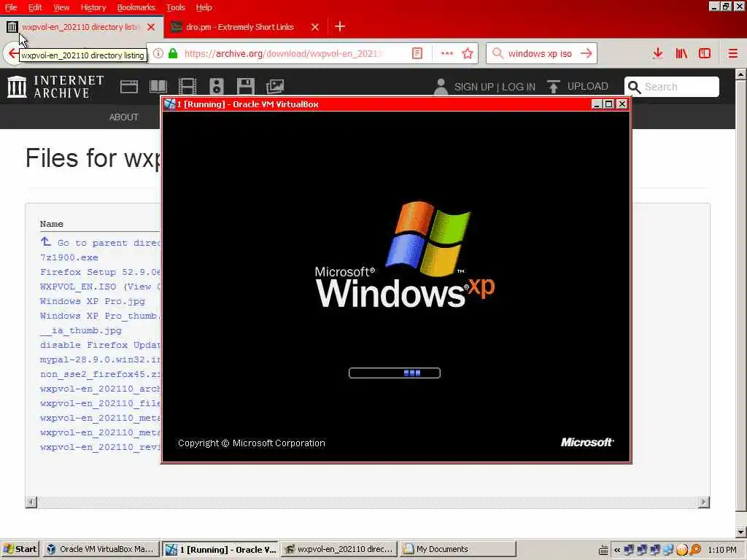Click the disable Firefox Update file link
Image resolution: width=747 pixels, height=560 pixels.
pos(101,345)
